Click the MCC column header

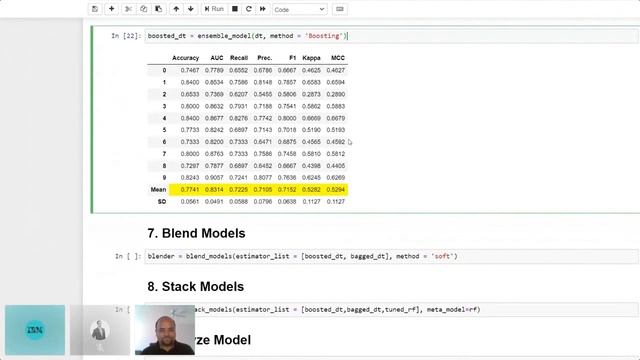(x=338, y=58)
